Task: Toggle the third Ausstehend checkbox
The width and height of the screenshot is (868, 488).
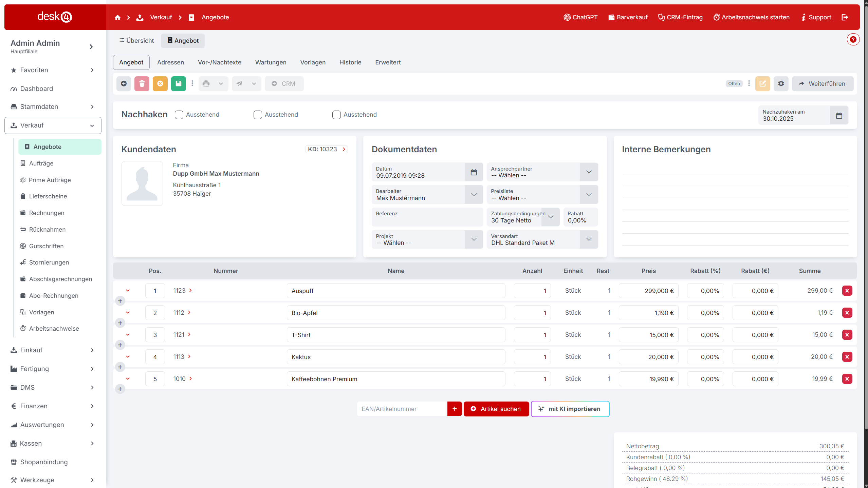Action: [x=336, y=115]
